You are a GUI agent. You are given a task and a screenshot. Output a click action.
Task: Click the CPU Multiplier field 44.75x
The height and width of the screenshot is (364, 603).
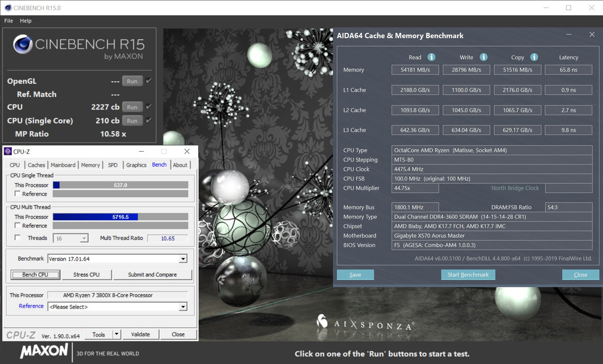pos(415,188)
